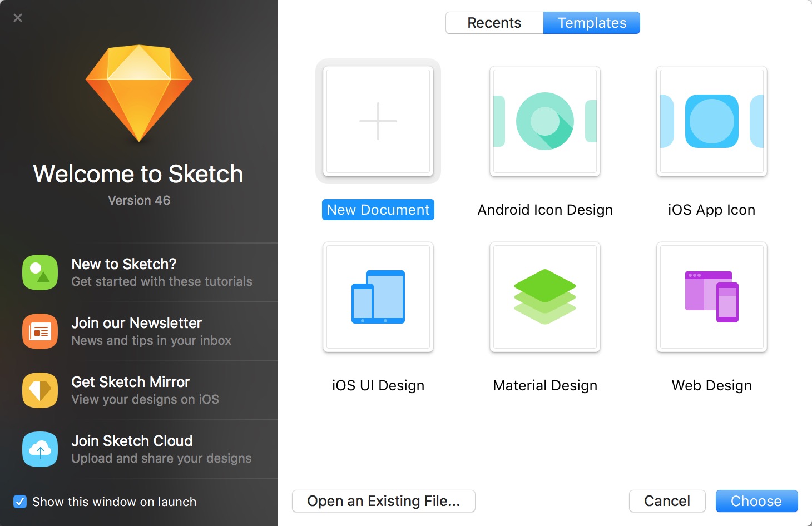This screenshot has width=812, height=526.
Task: Click Upload and share your designs subtitle
Action: click(x=161, y=459)
